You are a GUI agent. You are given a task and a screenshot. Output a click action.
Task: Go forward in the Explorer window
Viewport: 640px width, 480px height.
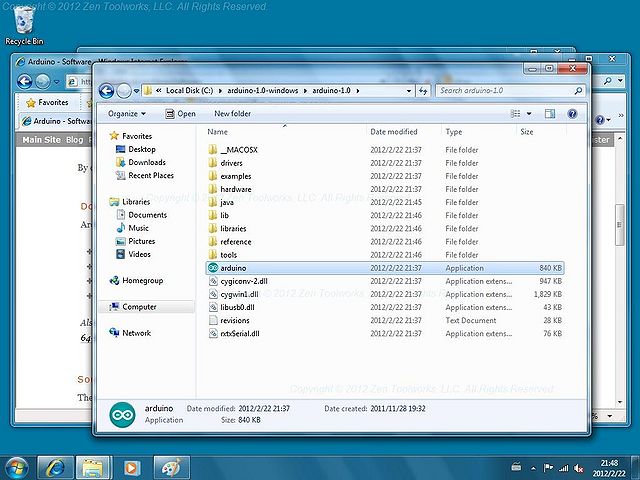[124, 91]
